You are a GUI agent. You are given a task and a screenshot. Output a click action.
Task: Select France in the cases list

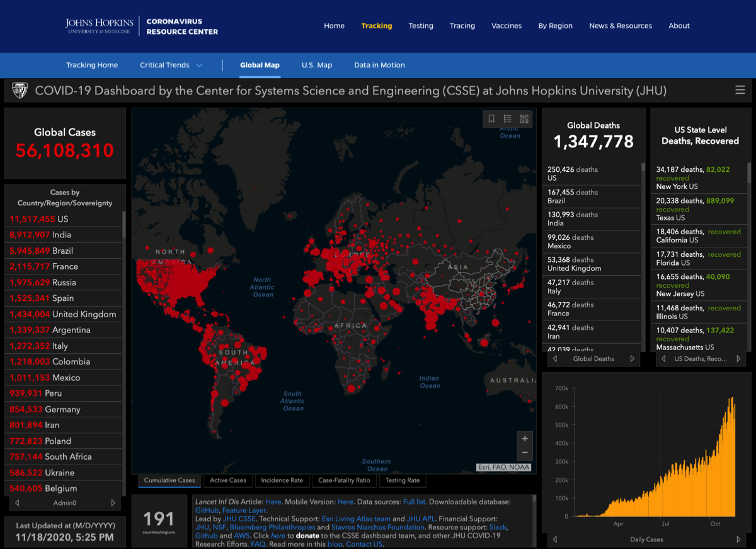tap(65, 266)
